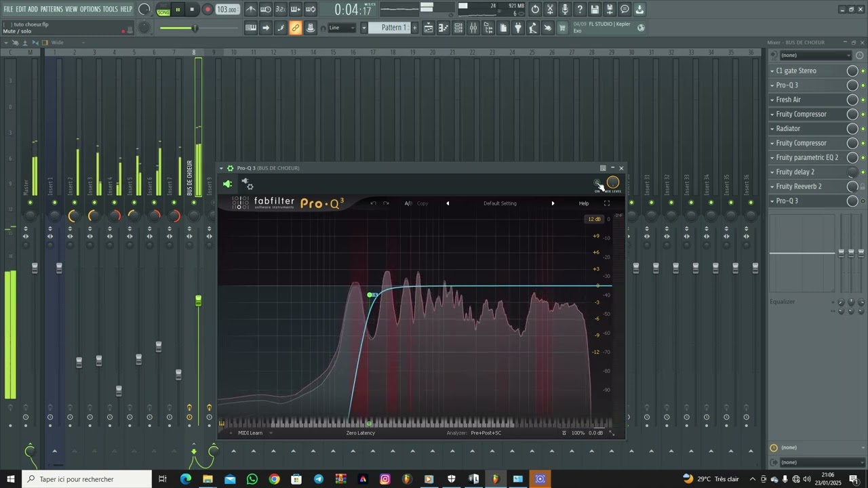Image resolution: width=868 pixels, height=488 pixels.
Task: Open the EDIT menu
Action: coord(20,9)
